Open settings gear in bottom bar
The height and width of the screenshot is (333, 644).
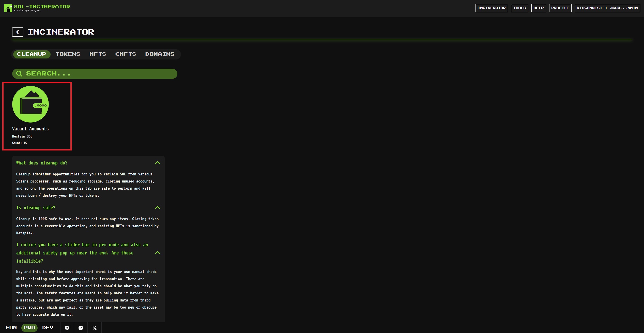67,328
